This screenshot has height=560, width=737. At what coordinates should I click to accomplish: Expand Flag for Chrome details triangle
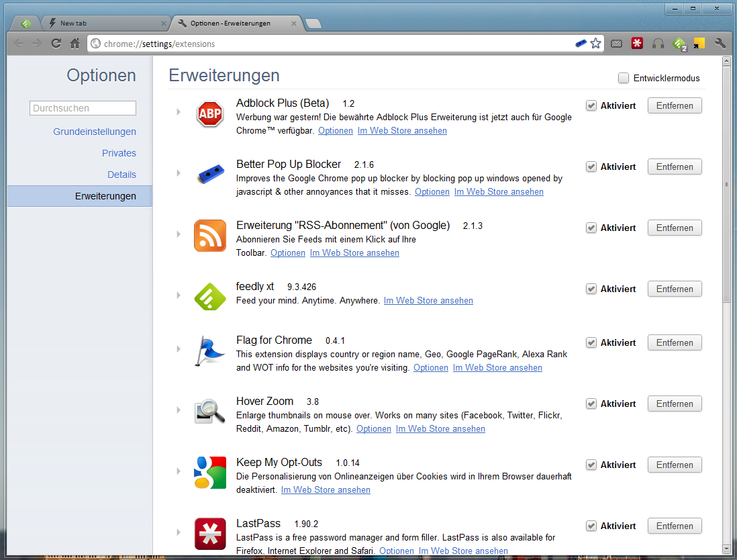(179, 349)
